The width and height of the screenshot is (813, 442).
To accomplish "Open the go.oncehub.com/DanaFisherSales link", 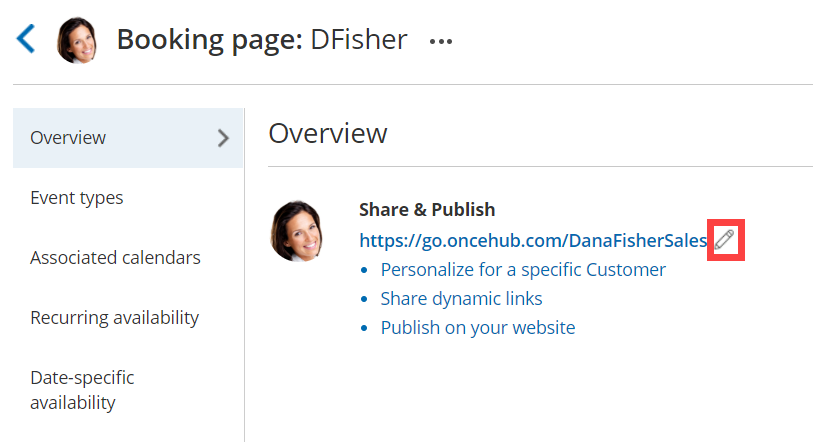I will [533, 240].
